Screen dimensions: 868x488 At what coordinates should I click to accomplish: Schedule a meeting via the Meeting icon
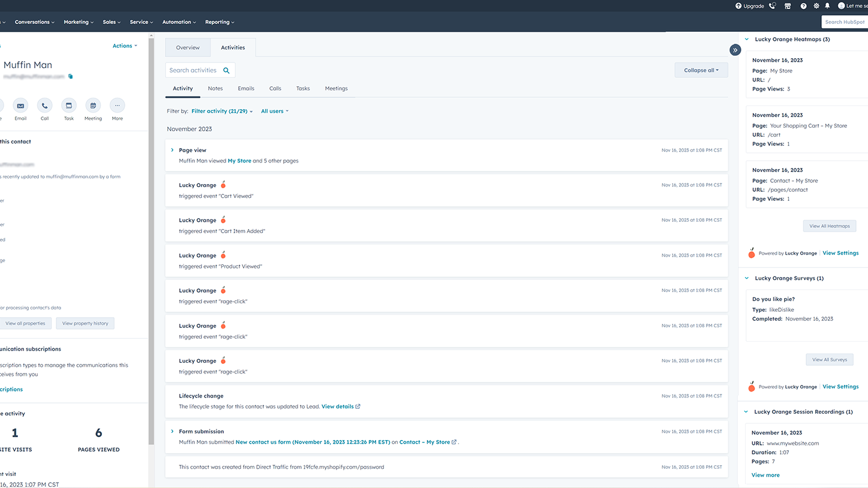point(93,106)
